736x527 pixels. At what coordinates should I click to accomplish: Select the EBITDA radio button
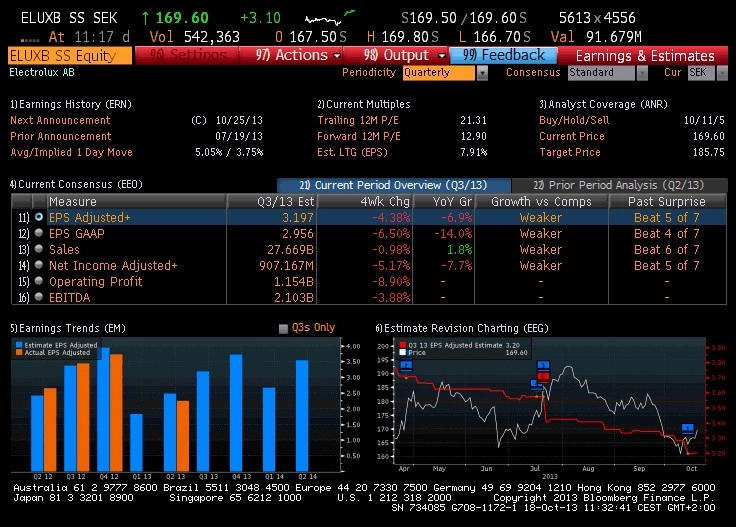point(39,297)
